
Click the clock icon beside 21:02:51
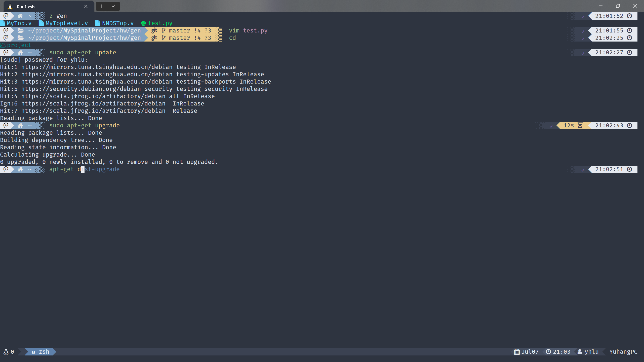coord(629,169)
